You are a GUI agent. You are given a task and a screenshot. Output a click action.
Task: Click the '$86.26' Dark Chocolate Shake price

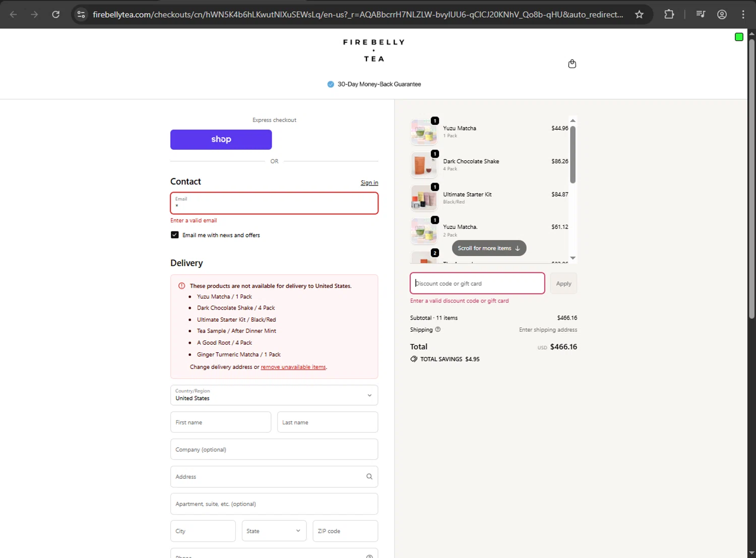click(x=560, y=161)
